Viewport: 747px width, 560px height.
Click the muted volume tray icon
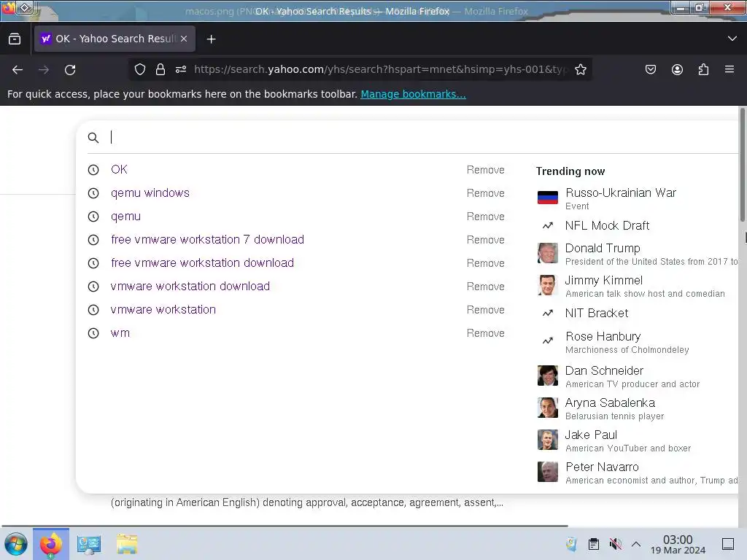[x=616, y=544]
